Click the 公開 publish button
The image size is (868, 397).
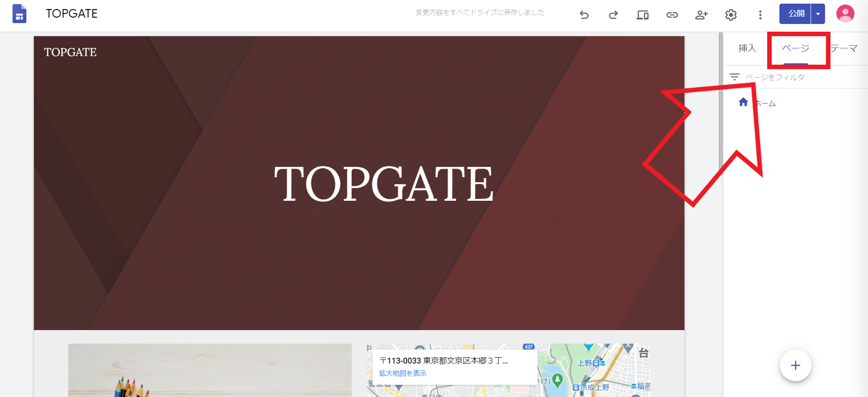[x=795, y=14]
